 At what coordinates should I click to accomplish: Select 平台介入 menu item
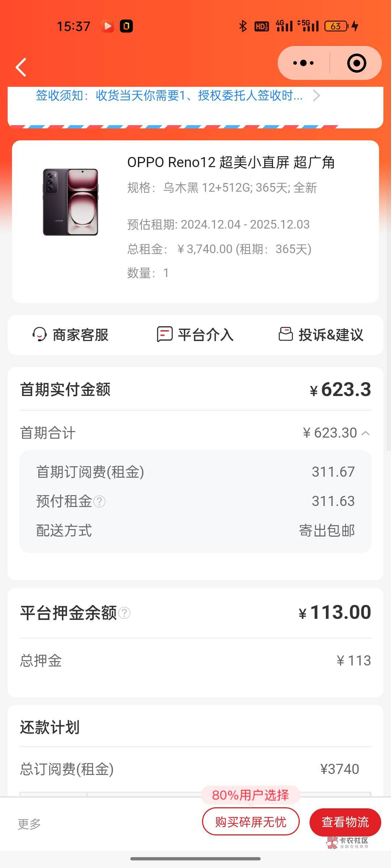[x=205, y=335]
